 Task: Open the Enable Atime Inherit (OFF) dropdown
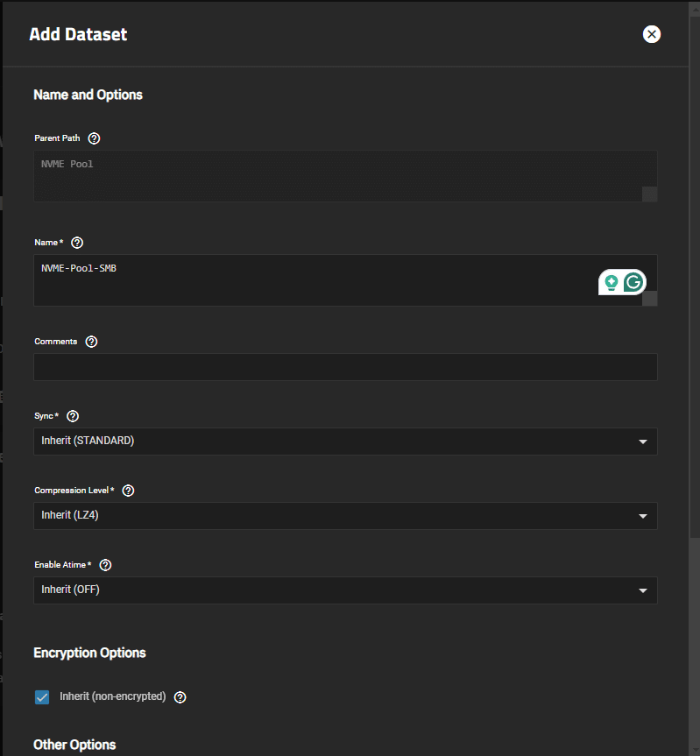345,590
